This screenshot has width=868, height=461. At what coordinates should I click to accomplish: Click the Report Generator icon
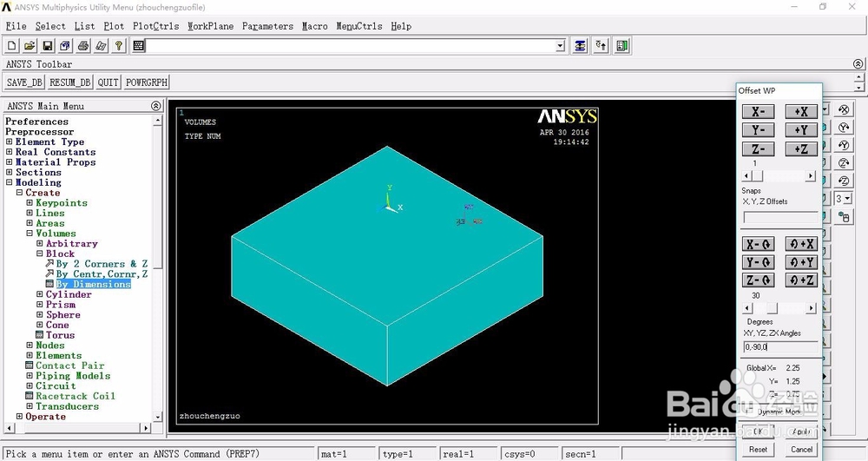pyautogui.click(x=101, y=46)
